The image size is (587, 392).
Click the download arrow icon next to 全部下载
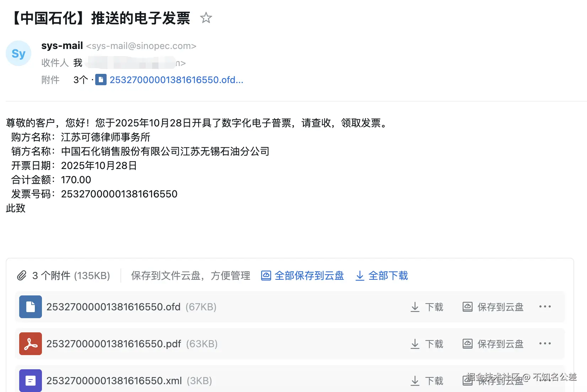360,276
